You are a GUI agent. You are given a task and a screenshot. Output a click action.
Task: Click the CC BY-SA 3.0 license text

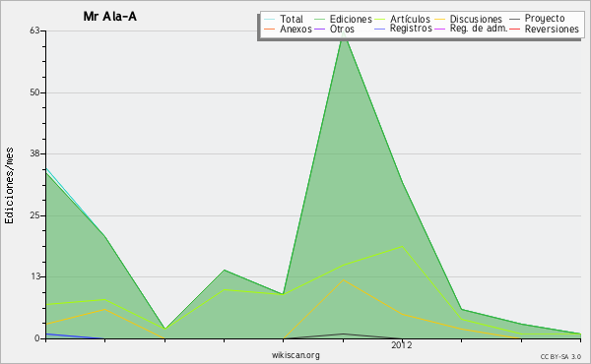[560, 357]
